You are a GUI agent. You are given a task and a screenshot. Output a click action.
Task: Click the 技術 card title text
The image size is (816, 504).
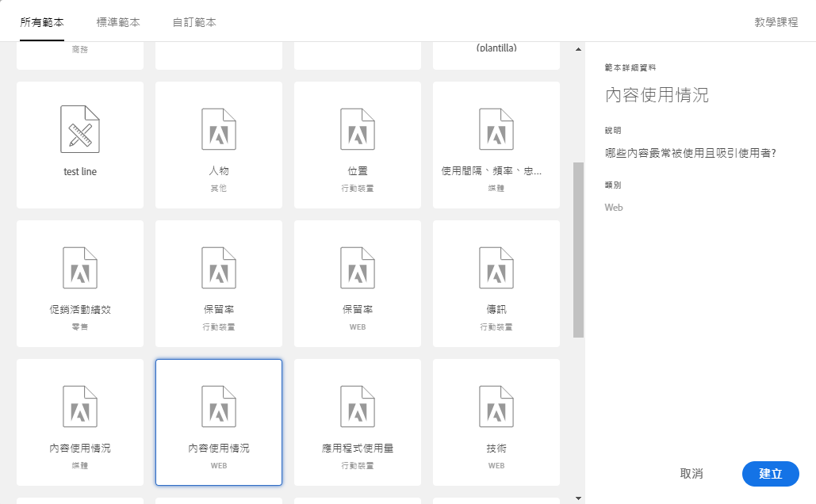(x=496, y=449)
